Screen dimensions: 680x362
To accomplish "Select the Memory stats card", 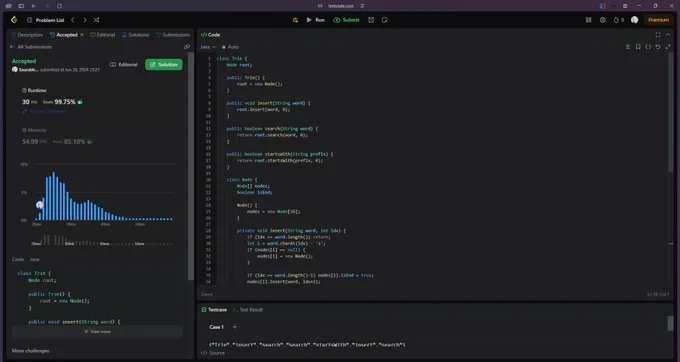I will click(99, 136).
